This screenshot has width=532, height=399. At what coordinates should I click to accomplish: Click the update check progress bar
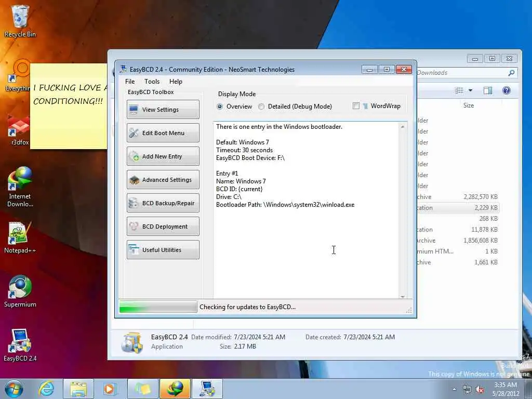[x=158, y=307]
